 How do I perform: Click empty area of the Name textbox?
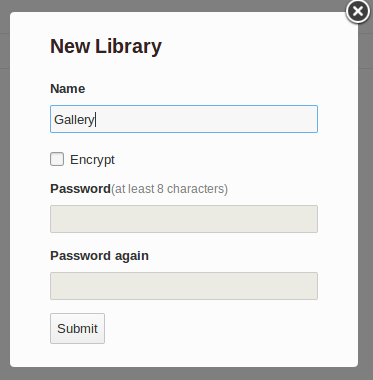[207, 119]
